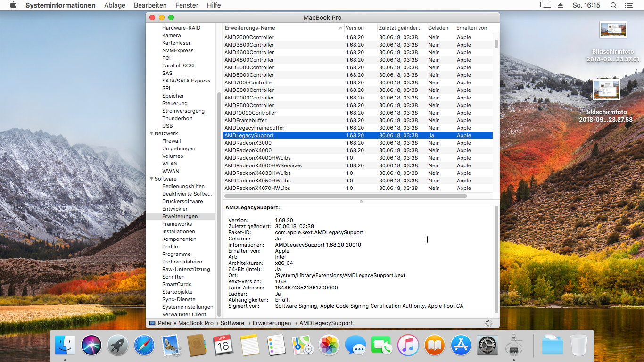Image resolution: width=644 pixels, height=362 pixels.
Task: Open the Trash in the Dock
Action: pyautogui.click(x=579, y=346)
